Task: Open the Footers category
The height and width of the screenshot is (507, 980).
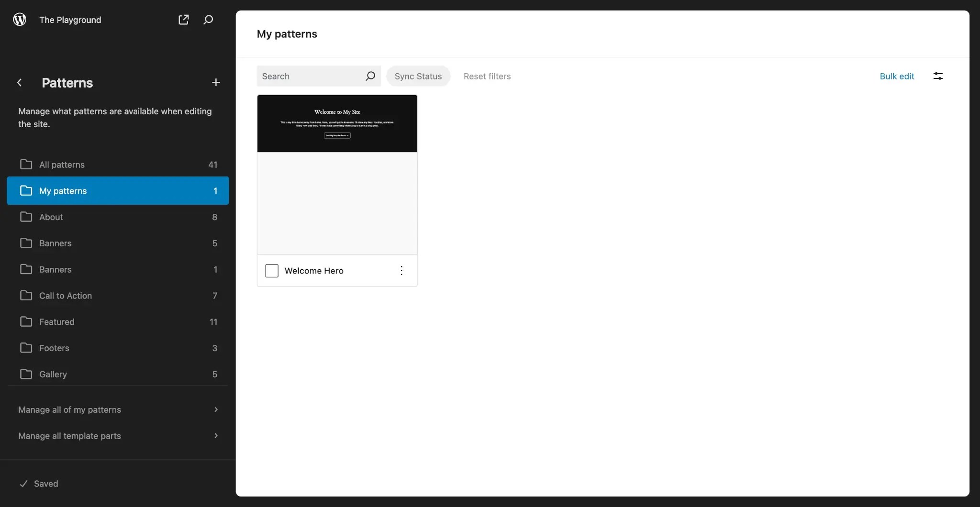Action: pos(53,348)
